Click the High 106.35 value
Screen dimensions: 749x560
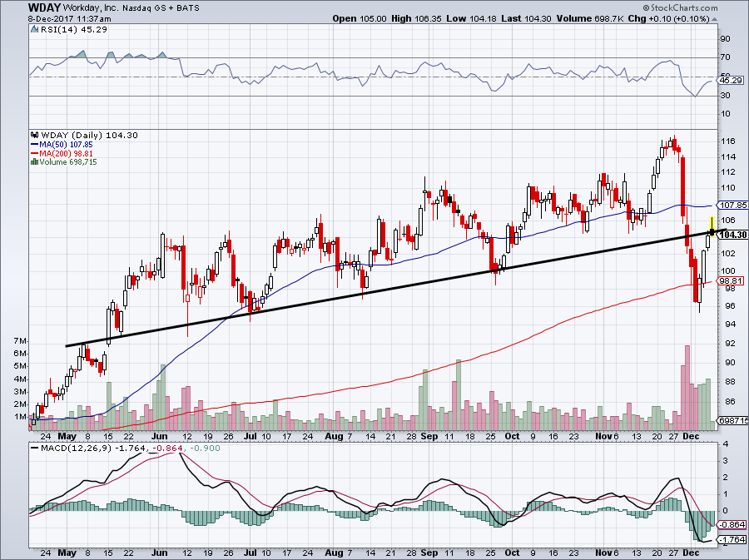417,18
